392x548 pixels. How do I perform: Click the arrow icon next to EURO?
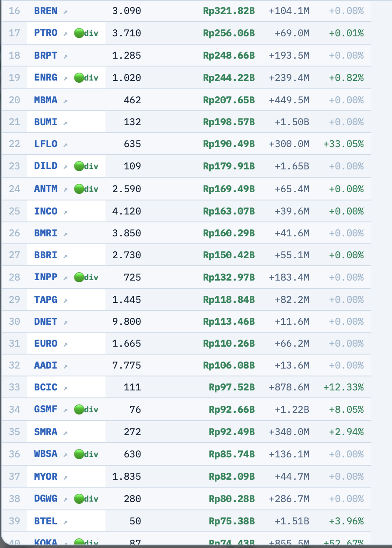[x=65, y=344]
